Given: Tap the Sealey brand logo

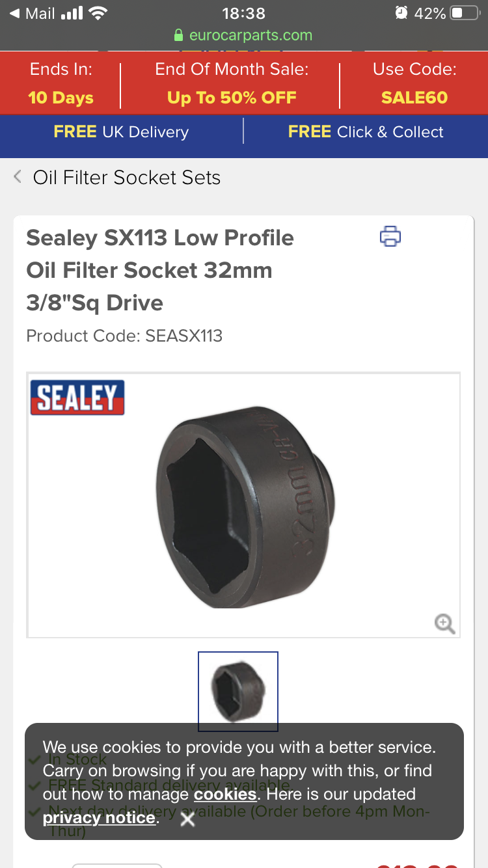Looking at the screenshot, I should pyautogui.click(x=77, y=398).
